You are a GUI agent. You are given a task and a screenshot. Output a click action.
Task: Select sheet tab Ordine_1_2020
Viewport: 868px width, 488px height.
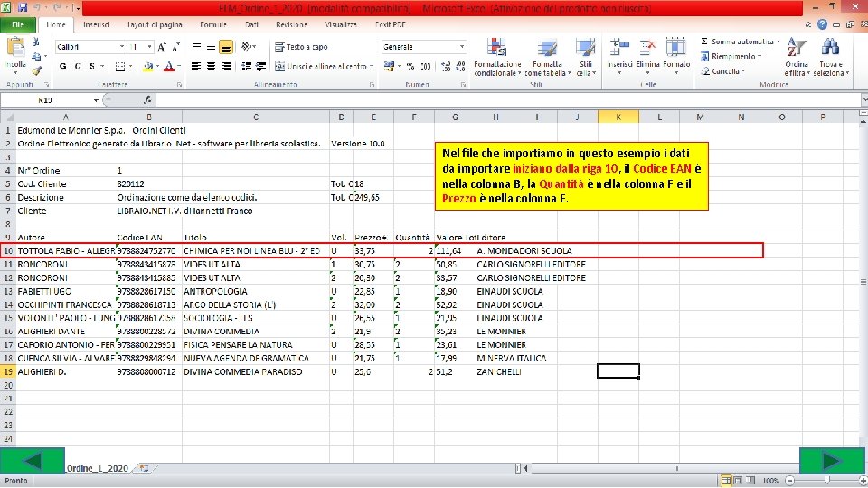click(x=97, y=468)
